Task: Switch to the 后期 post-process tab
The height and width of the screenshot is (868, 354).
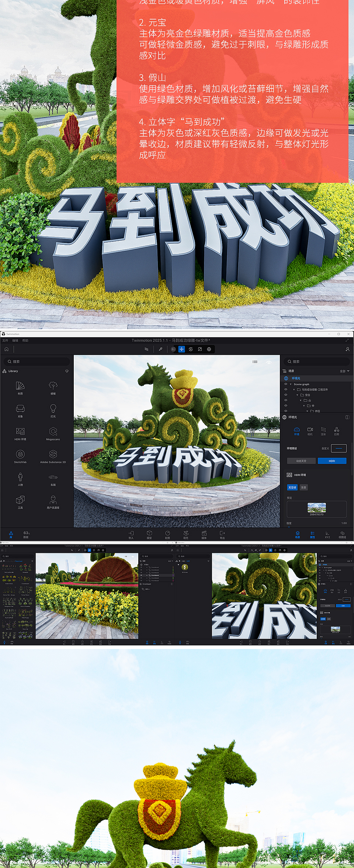Action: (337, 431)
